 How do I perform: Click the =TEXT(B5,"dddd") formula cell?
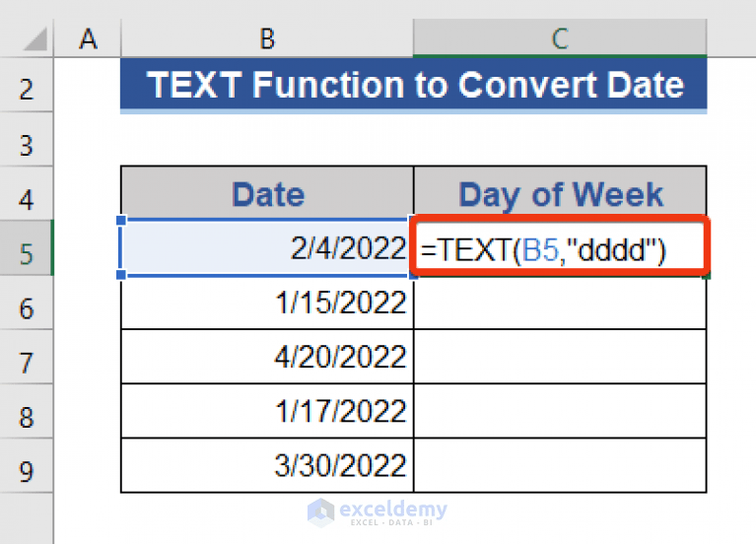[560, 248]
